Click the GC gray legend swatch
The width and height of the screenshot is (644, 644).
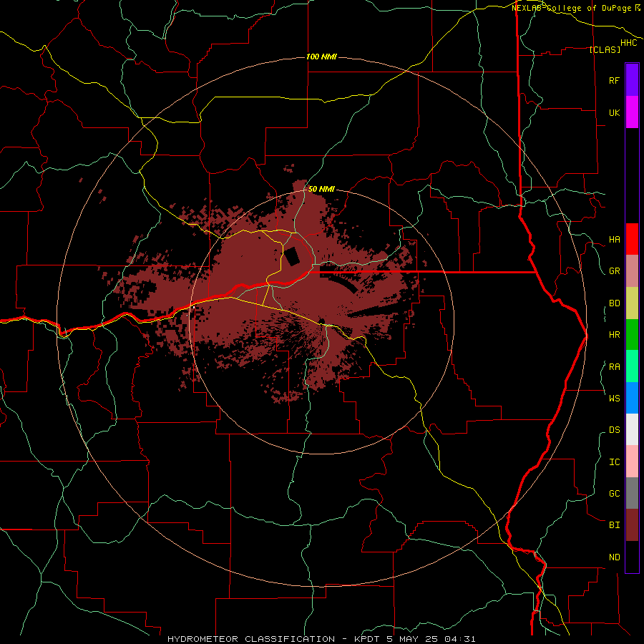(x=632, y=493)
